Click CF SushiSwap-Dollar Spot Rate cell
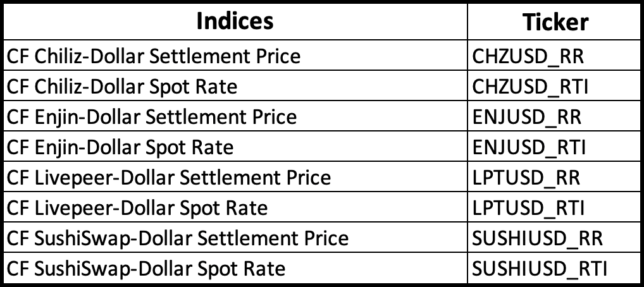The width and height of the screenshot is (644, 287). (235, 267)
